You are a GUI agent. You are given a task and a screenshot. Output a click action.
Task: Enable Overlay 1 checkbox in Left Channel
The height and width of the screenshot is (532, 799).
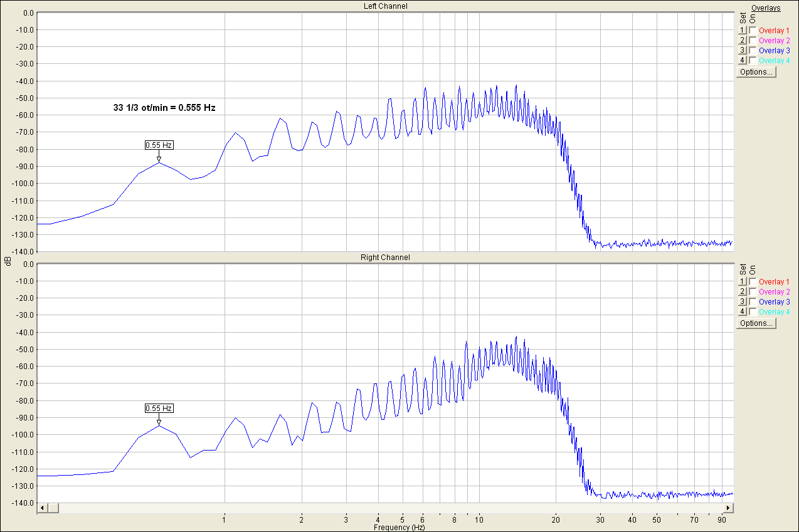(x=753, y=30)
